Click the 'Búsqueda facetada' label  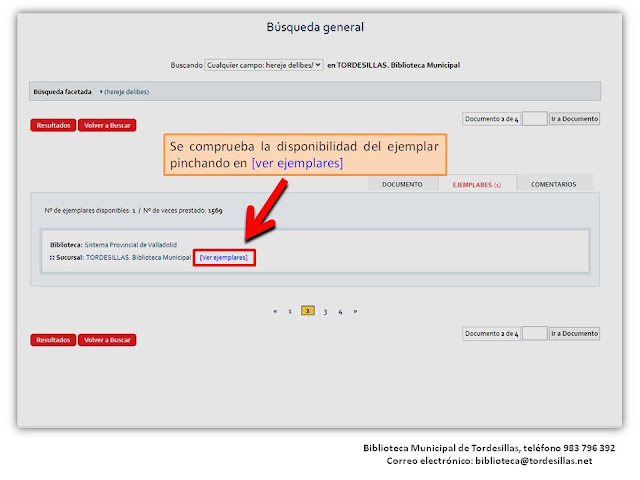(x=62, y=92)
